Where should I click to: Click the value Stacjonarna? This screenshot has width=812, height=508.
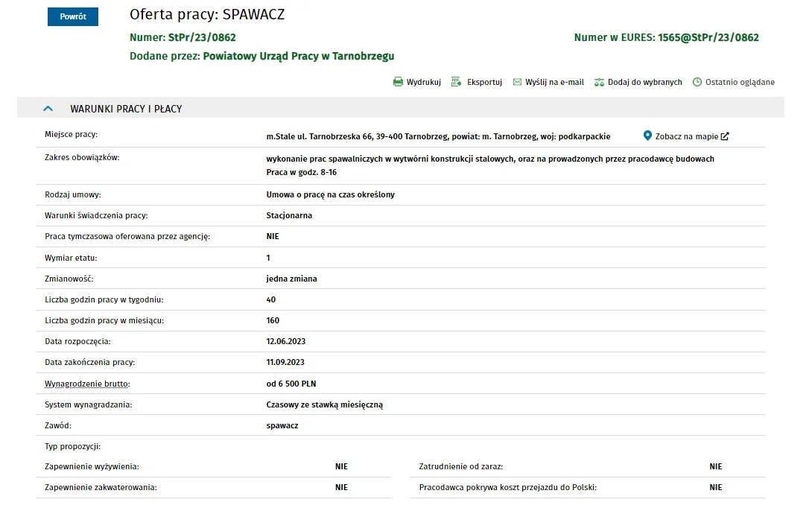coord(289,215)
